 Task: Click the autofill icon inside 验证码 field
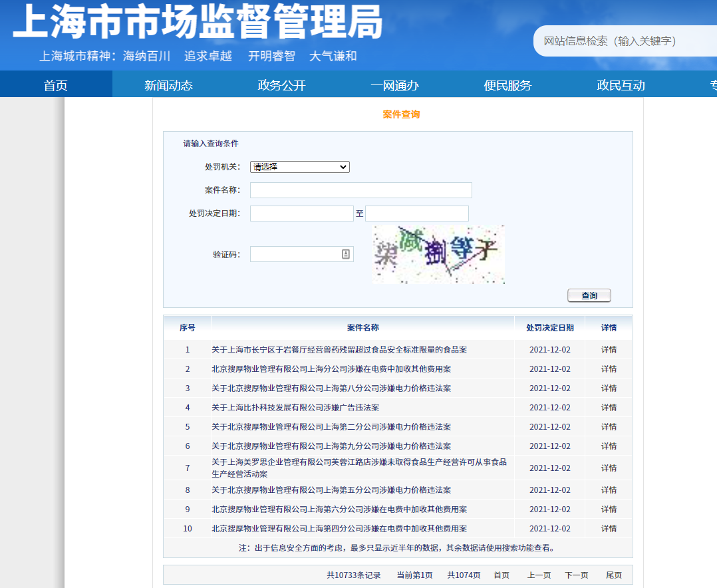[346, 254]
